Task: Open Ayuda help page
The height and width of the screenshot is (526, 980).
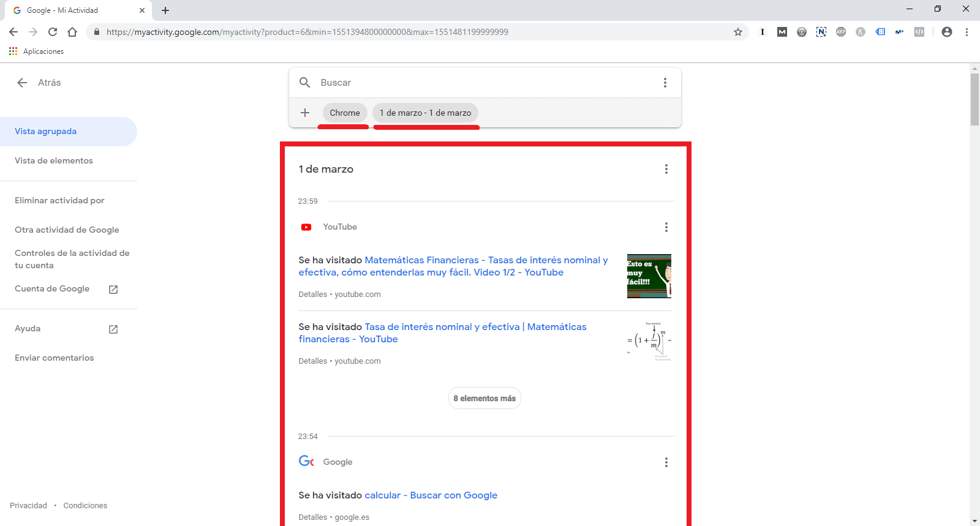Action: coord(28,328)
